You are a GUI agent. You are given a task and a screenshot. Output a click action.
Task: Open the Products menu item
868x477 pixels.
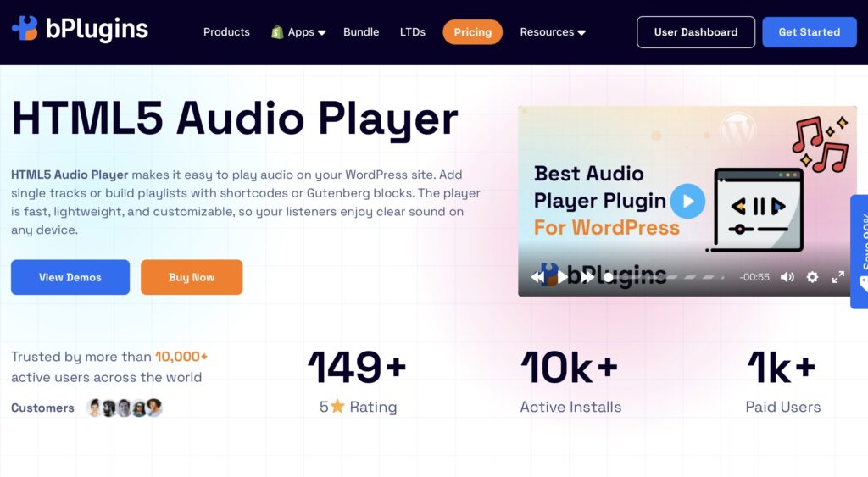[226, 32]
